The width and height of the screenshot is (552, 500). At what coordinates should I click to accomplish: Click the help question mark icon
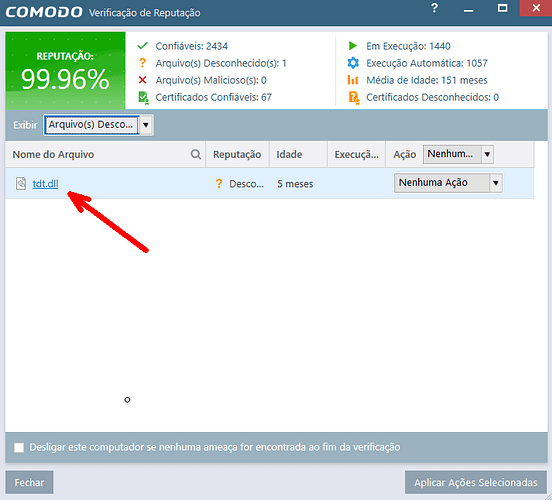435,8
